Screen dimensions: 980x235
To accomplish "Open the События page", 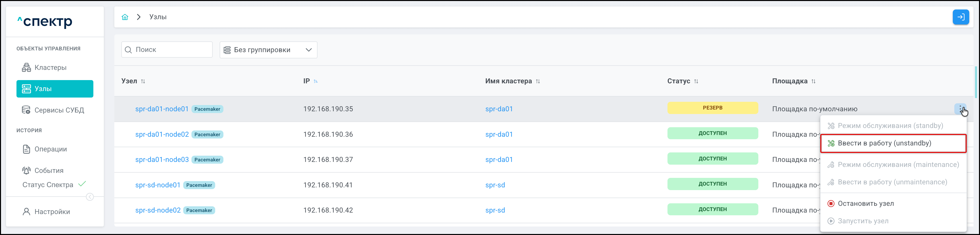I will pos(49,171).
